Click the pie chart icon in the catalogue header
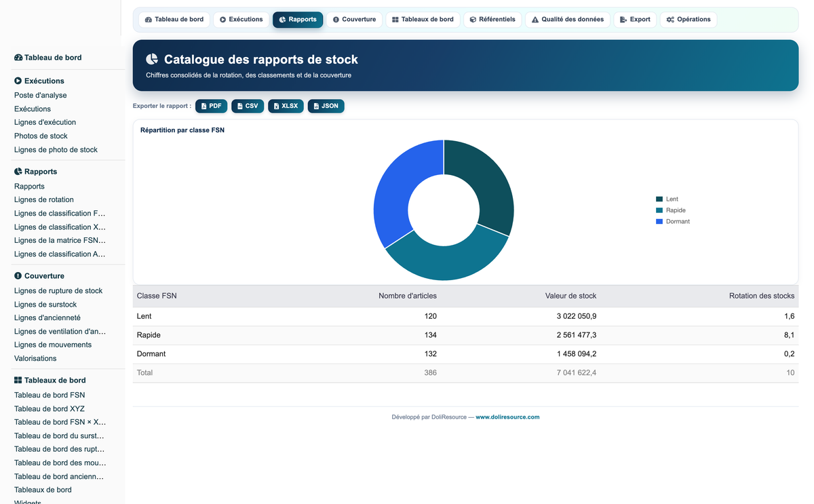 coord(152,60)
